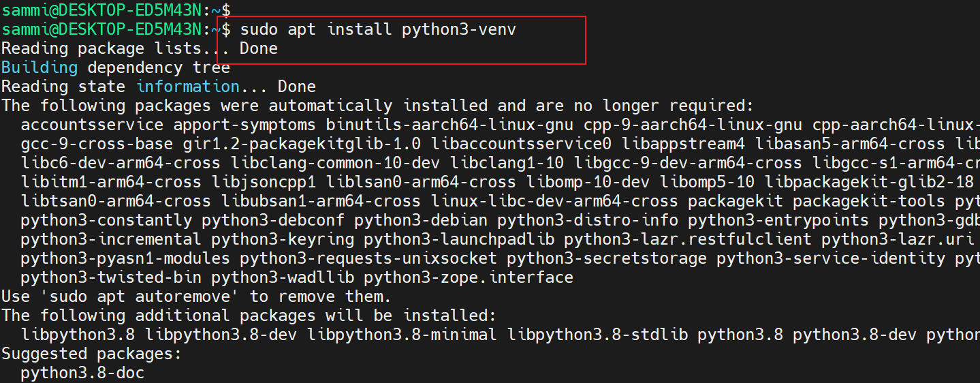Click 'python3-pyasn1-modules' package name
This screenshot has width=980, height=383.
125,258
